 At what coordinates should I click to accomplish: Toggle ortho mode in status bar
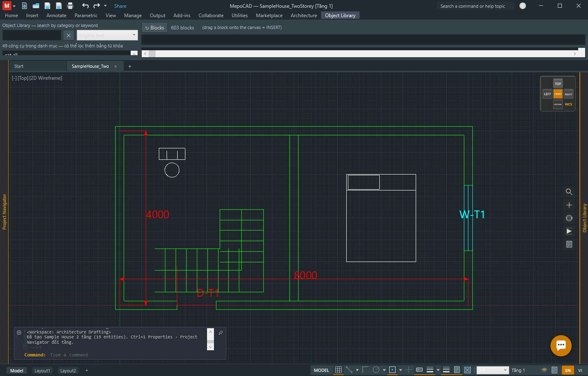(x=365, y=370)
